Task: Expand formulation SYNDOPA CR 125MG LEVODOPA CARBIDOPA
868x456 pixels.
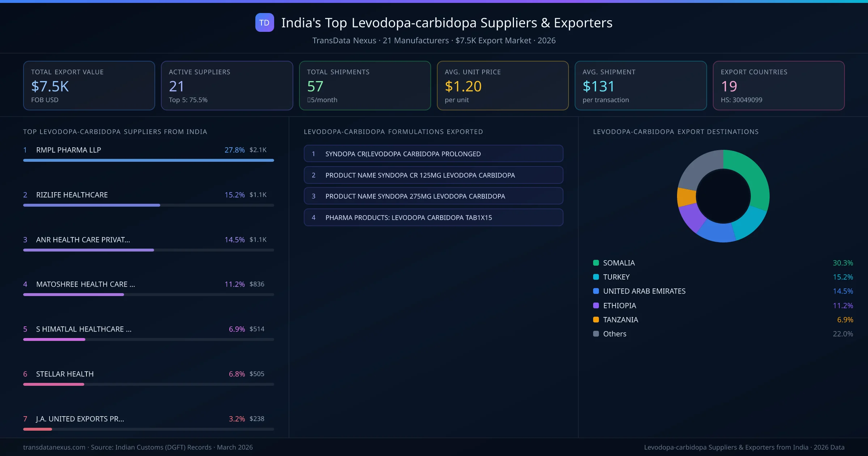Action: tap(433, 175)
